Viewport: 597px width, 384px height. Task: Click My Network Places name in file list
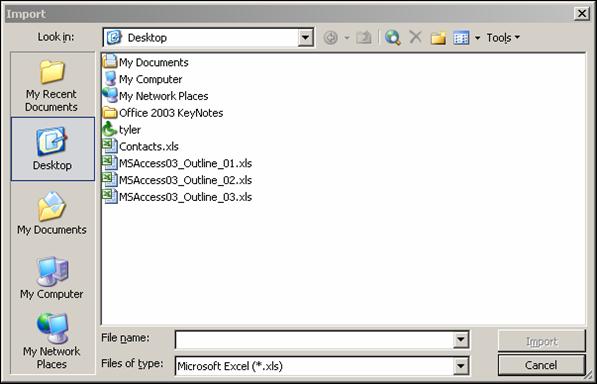pos(164,96)
